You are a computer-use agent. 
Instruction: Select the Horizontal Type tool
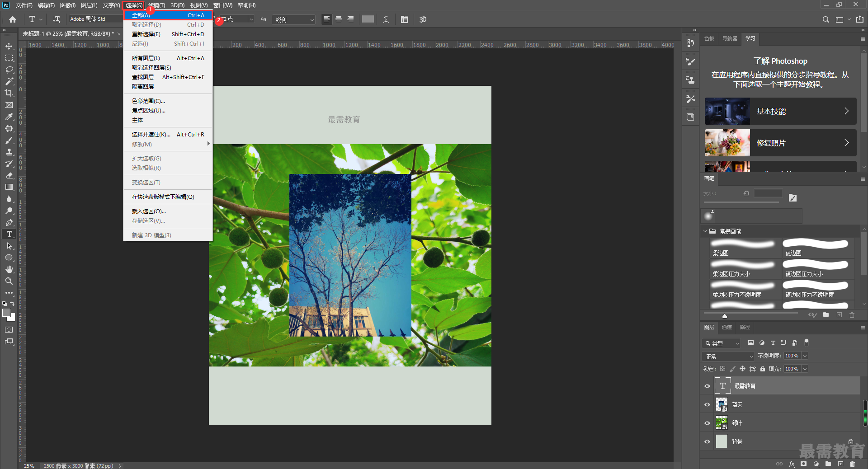pyautogui.click(x=9, y=234)
